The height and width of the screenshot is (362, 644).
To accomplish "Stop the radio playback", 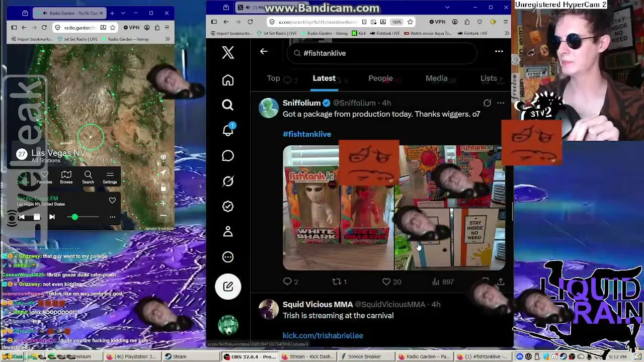I will [x=37, y=217].
